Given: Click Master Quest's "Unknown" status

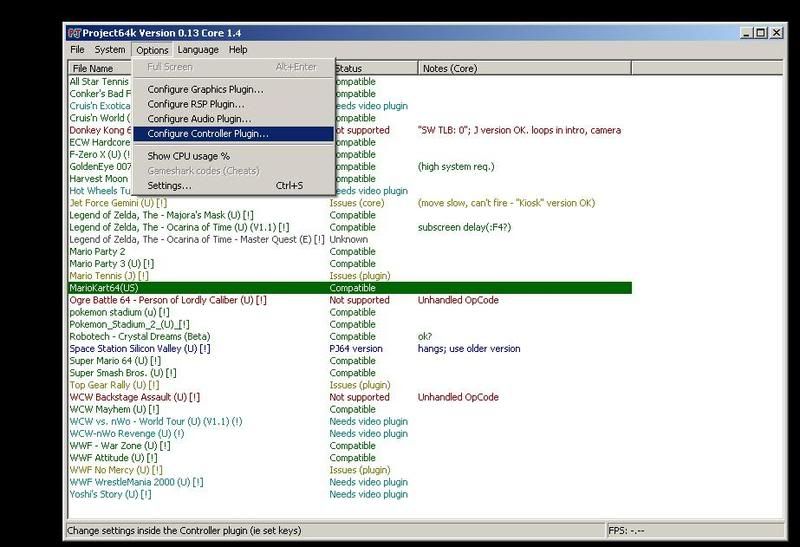Looking at the screenshot, I should pos(348,240).
